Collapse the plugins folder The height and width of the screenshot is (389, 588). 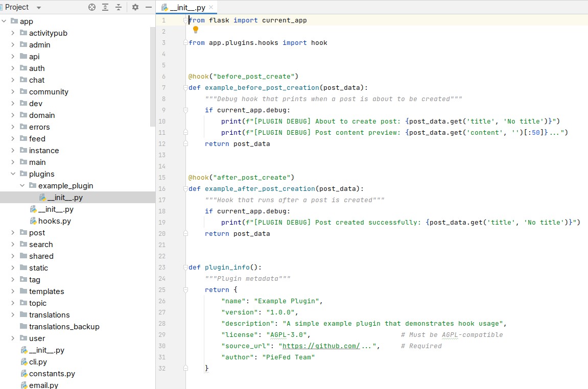coord(12,174)
